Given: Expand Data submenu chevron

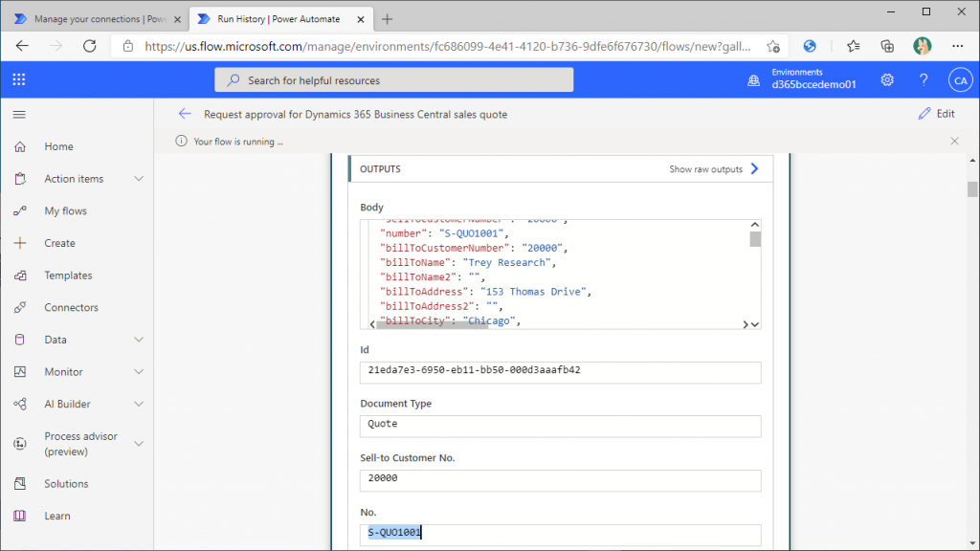Looking at the screenshot, I should click(139, 340).
